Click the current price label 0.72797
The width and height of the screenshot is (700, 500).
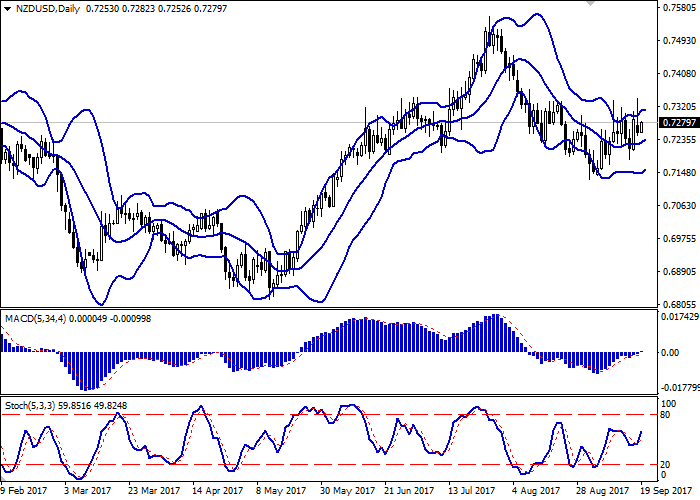coord(679,122)
